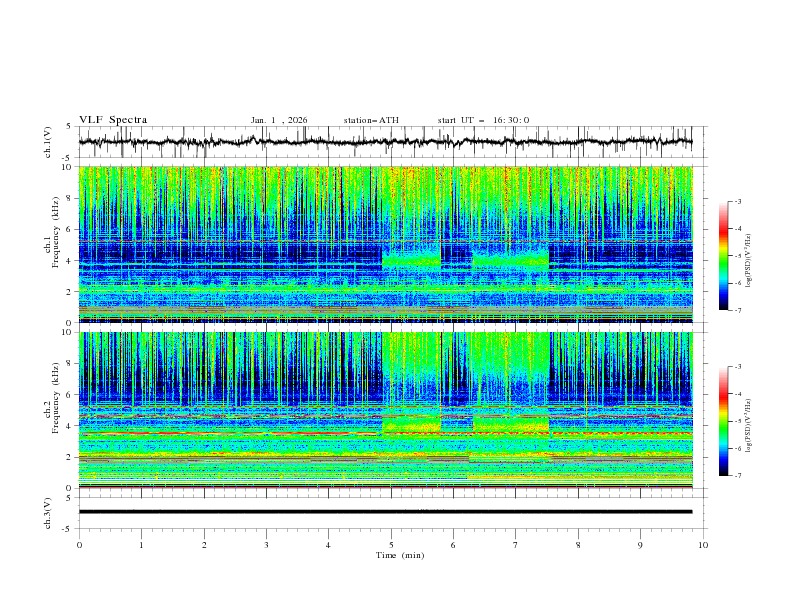Click the ch.2 color scale "log(PSD)(V²/Hz)" label
Image resolution: width=792 pixels, height=612 pixels.
[x=749, y=426]
